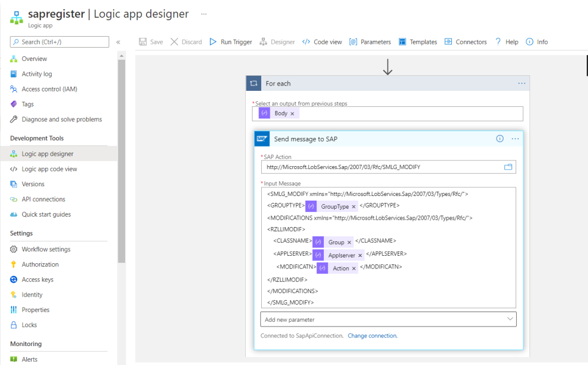Select the Action token in MODIFICATN
The image size is (588, 365).
[x=336, y=268]
